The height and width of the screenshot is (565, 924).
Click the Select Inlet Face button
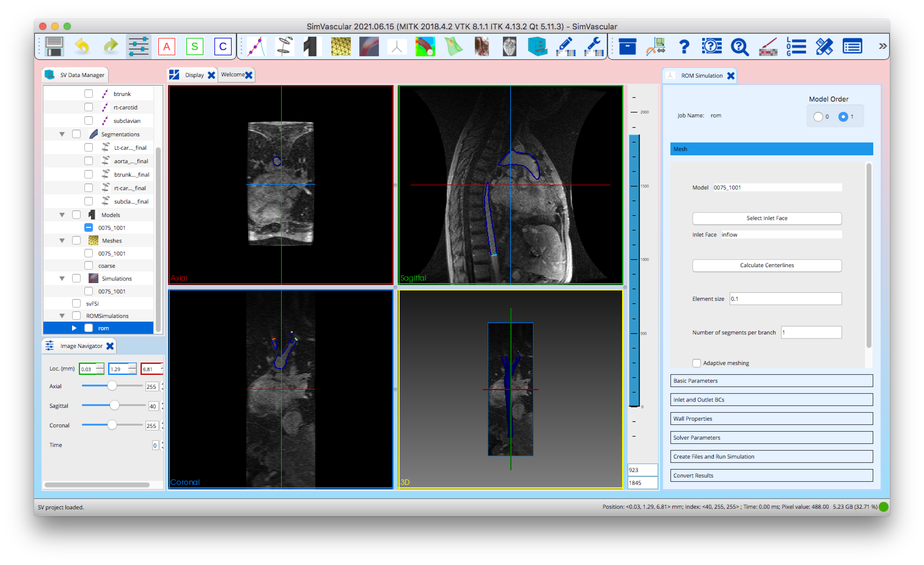[767, 218]
